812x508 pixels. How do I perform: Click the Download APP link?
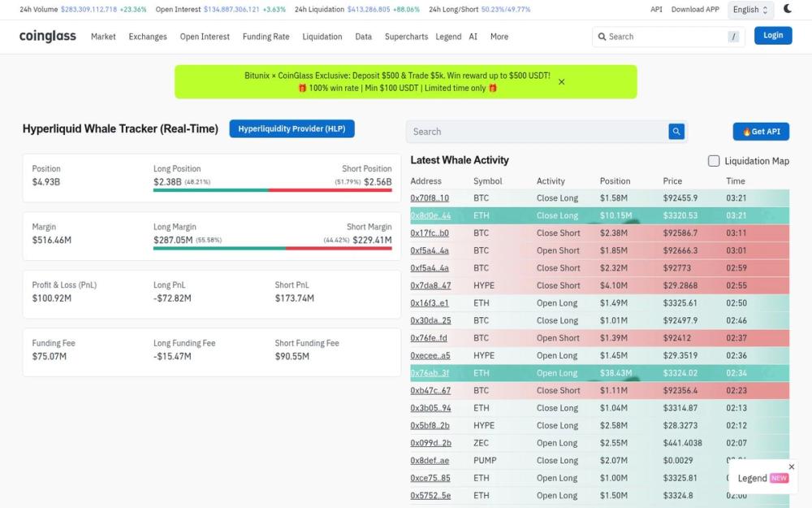coord(695,9)
